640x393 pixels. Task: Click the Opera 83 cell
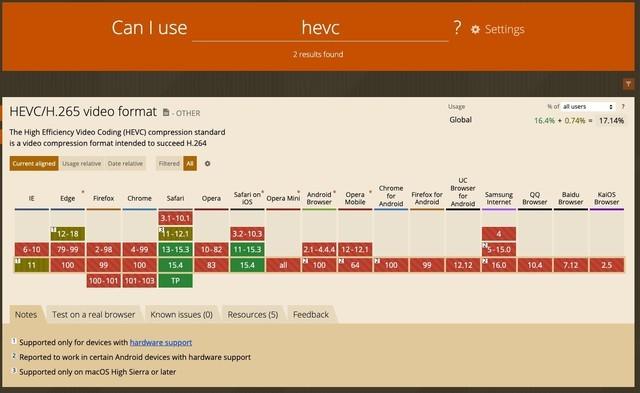211,265
